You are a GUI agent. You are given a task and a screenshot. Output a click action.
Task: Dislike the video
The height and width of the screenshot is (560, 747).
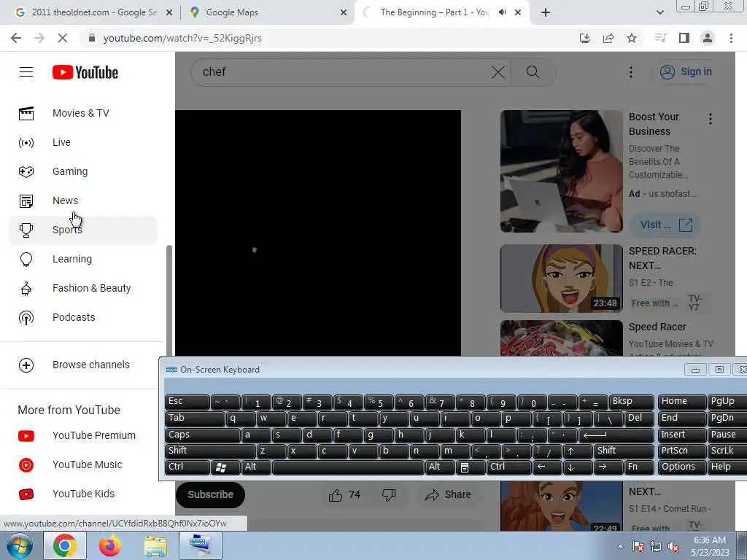coord(389,495)
